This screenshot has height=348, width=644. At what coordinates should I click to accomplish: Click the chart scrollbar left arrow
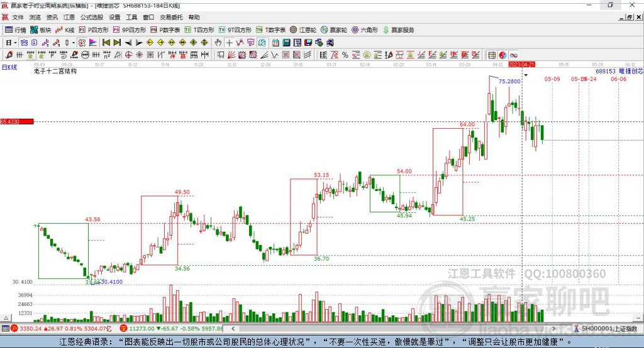coord(233,329)
